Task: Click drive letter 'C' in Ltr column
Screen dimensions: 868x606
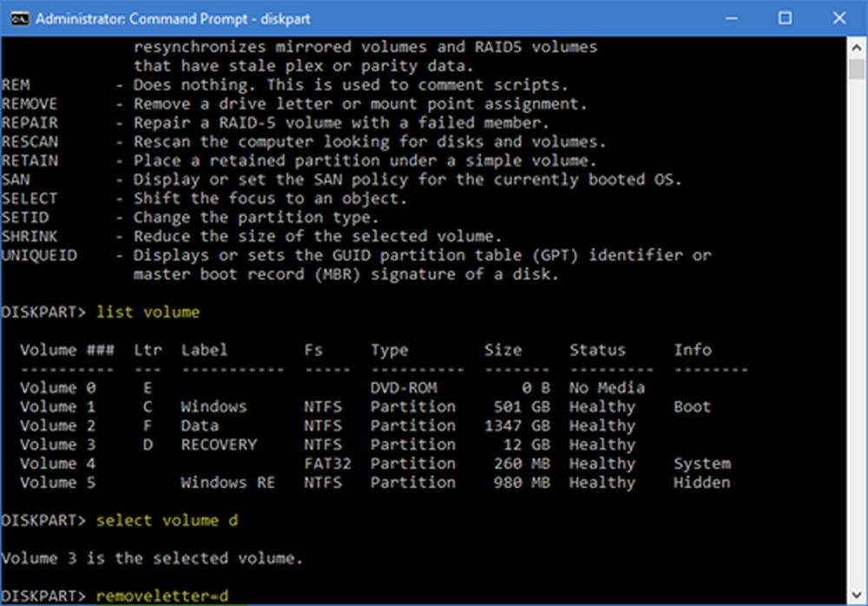Action: point(148,406)
